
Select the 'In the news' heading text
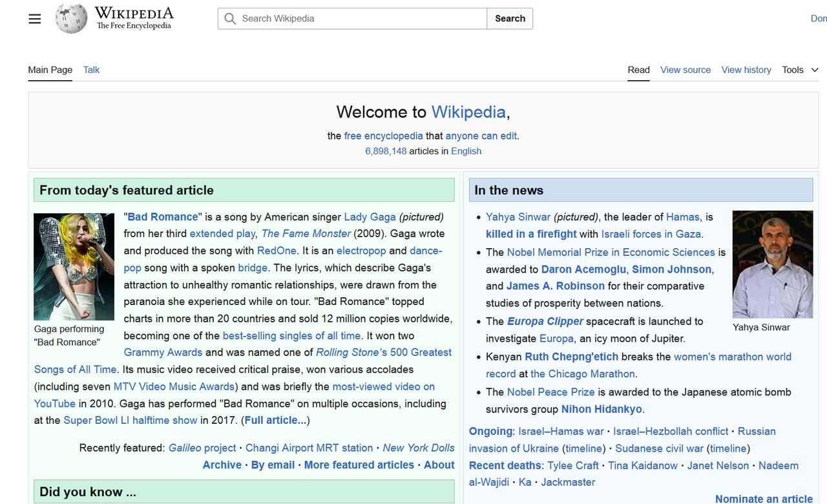(509, 190)
